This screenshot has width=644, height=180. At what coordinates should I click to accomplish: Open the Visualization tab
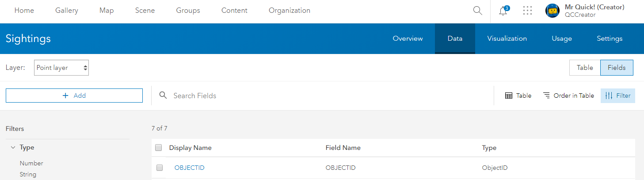pyautogui.click(x=507, y=38)
